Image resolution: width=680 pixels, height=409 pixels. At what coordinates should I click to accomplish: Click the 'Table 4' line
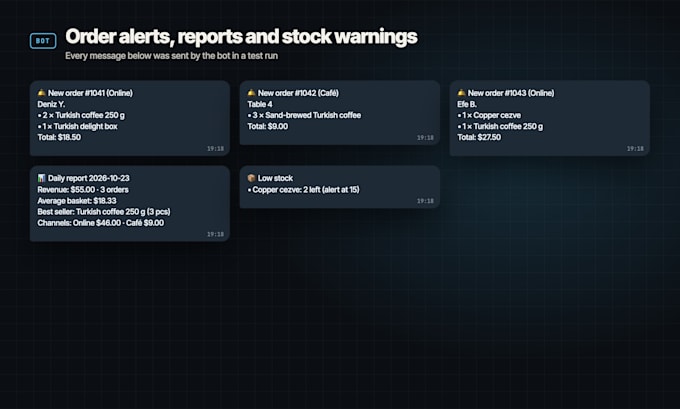click(x=260, y=104)
